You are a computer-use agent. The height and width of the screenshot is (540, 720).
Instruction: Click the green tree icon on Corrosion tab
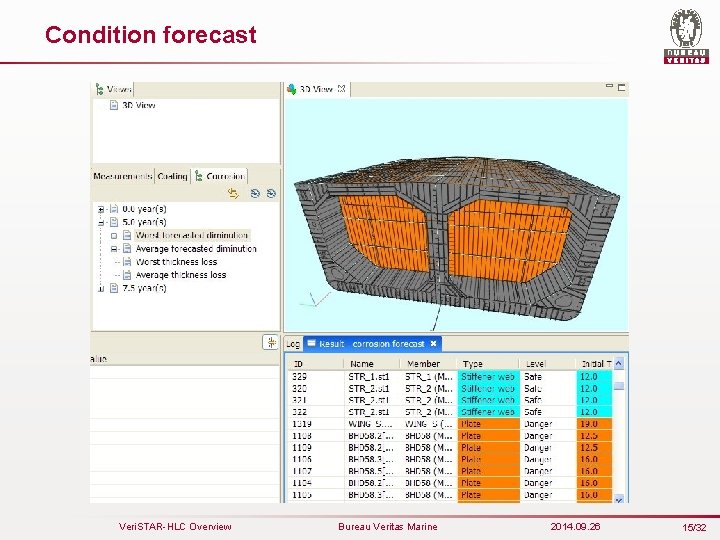[199, 176]
